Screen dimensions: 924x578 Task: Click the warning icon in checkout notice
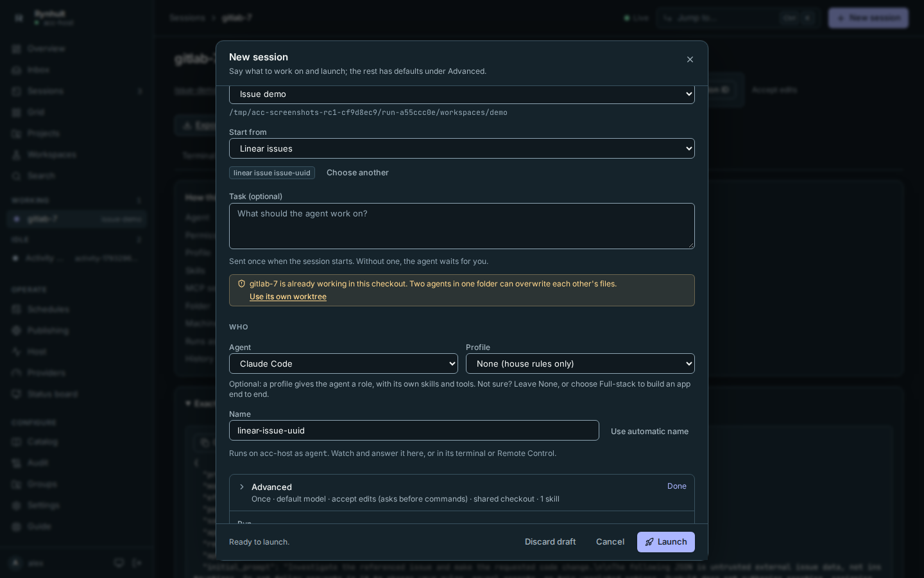point(241,284)
